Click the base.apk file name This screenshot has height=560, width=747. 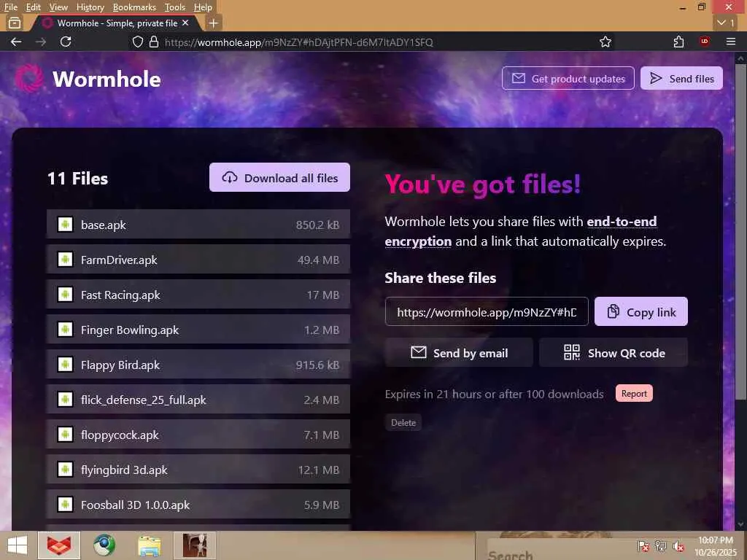click(x=104, y=225)
